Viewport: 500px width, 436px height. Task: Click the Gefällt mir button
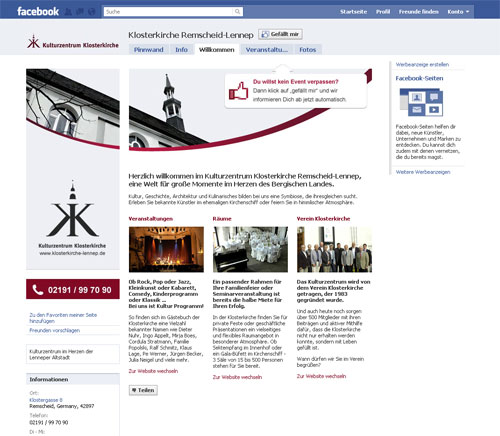click(x=280, y=34)
